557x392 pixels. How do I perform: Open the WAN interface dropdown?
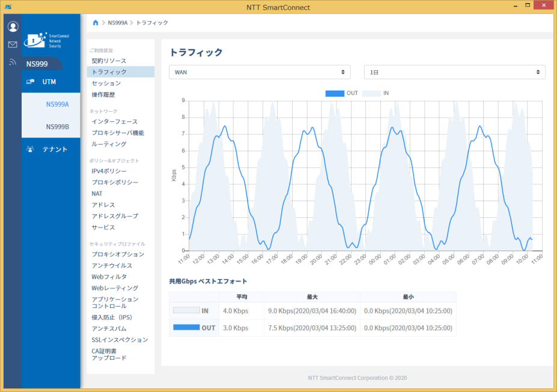click(260, 72)
